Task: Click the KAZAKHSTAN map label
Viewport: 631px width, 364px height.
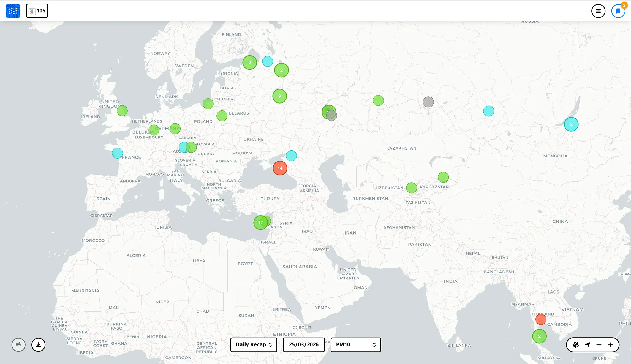Action: pos(401,148)
